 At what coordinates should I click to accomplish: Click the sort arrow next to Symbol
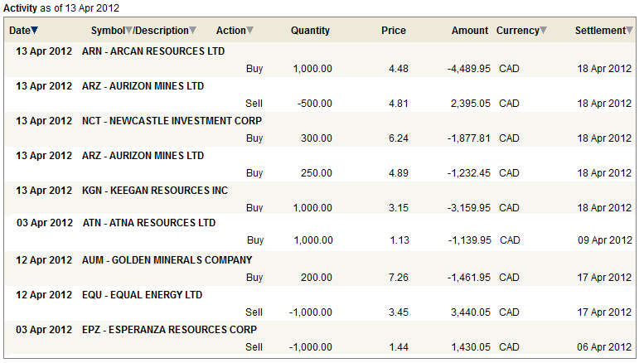click(129, 31)
